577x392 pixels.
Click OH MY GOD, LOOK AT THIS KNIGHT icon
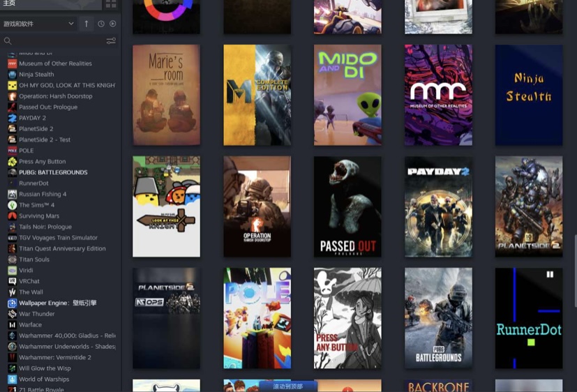pos(12,85)
